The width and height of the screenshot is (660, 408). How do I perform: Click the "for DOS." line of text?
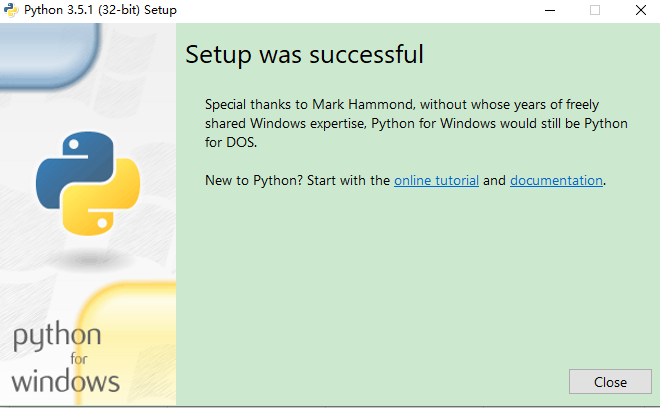pos(231,142)
